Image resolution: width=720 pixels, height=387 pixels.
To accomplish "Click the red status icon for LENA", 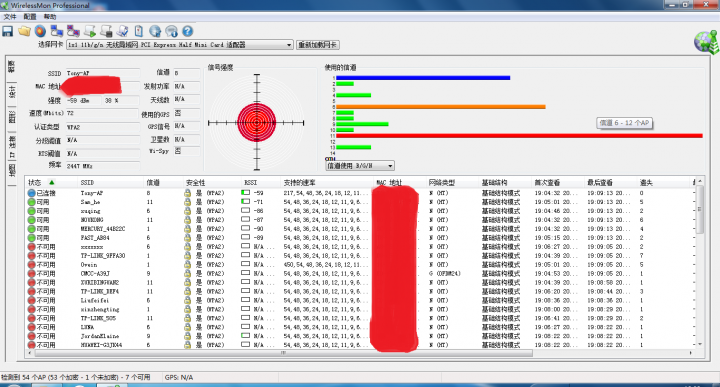I will (x=31, y=327).
